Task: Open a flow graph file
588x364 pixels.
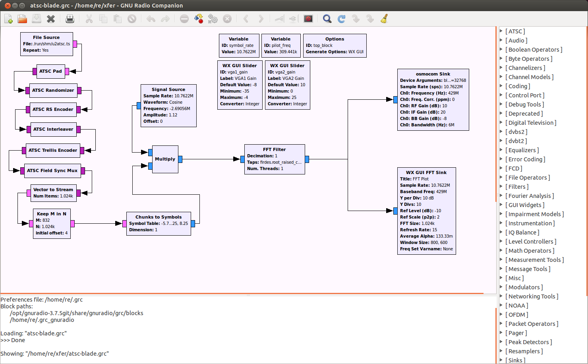Action: (22, 19)
